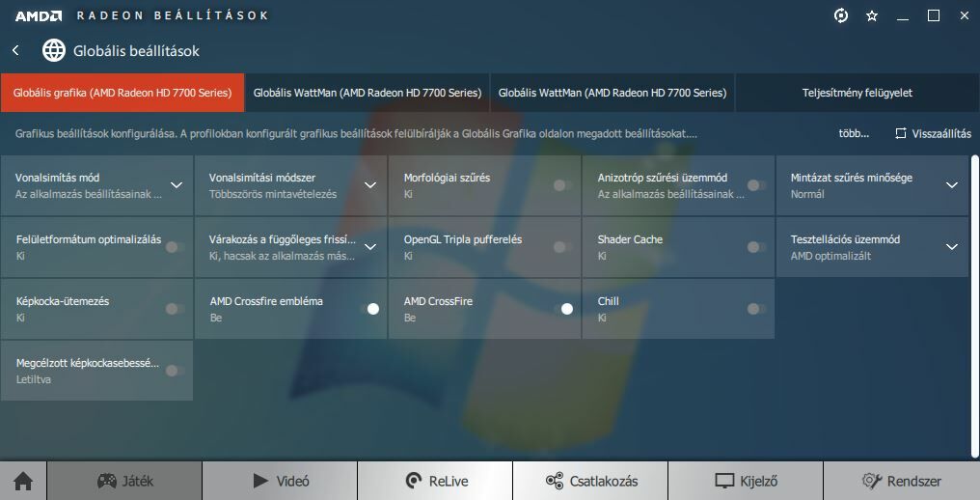Click the globe icon beside Globális beállítások
The height and width of the screenshot is (500, 980).
click(54, 51)
